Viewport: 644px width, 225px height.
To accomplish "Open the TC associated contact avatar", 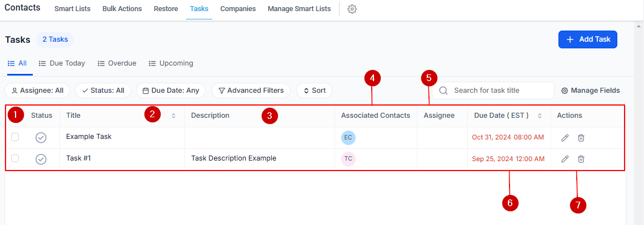I will 348,159.
